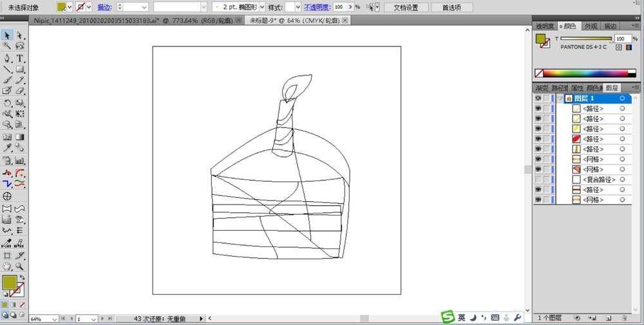Choose the Zoom magnifier tool
644x325 pixels.
coord(20,266)
